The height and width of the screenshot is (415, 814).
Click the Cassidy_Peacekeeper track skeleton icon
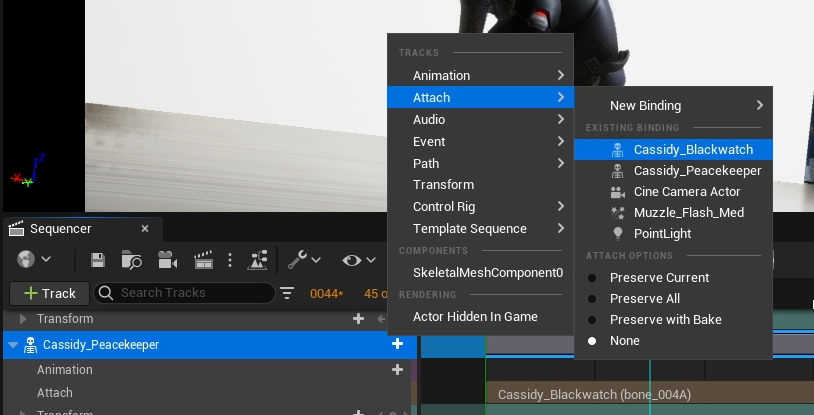click(31, 345)
